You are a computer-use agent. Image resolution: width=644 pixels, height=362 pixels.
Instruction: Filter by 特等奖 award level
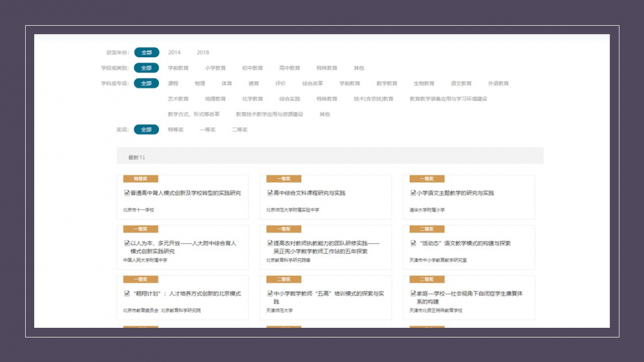pyautogui.click(x=176, y=129)
